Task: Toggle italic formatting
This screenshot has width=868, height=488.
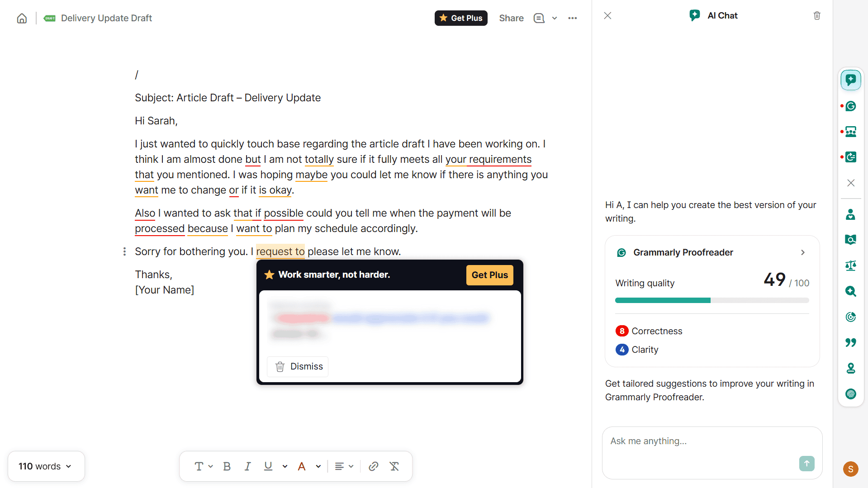Action: [x=247, y=466]
